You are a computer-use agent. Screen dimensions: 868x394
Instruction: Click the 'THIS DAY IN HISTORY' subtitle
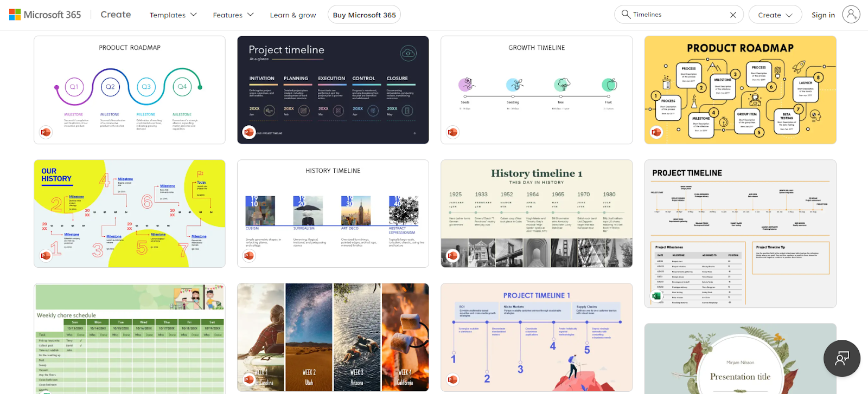point(537,183)
